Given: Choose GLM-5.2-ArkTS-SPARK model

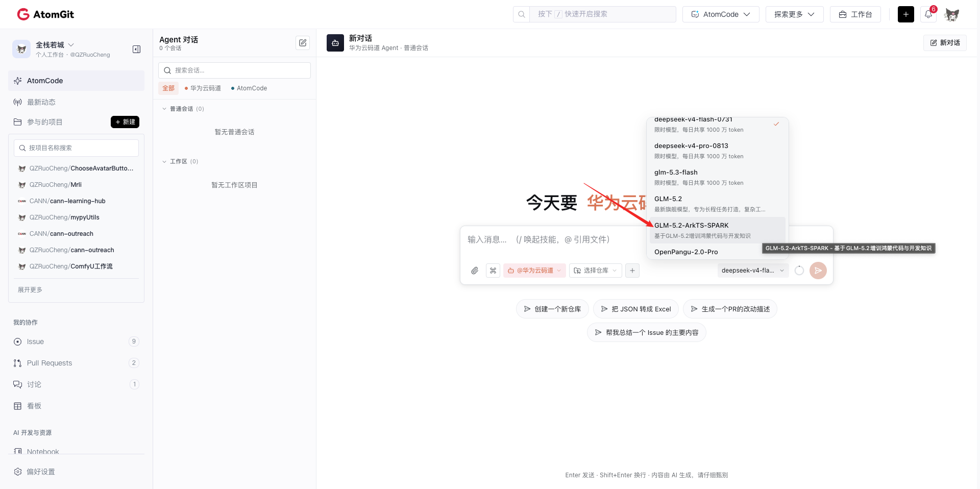Looking at the screenshot, I should click(x=717, y=230).
